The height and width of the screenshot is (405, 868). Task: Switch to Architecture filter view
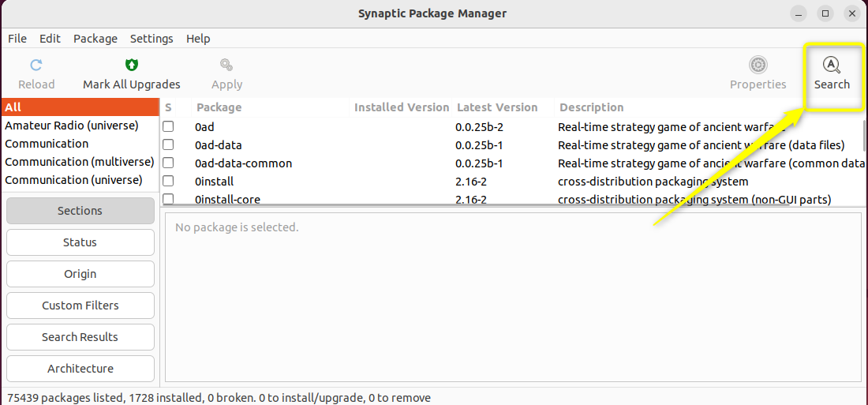coord(80,369)
